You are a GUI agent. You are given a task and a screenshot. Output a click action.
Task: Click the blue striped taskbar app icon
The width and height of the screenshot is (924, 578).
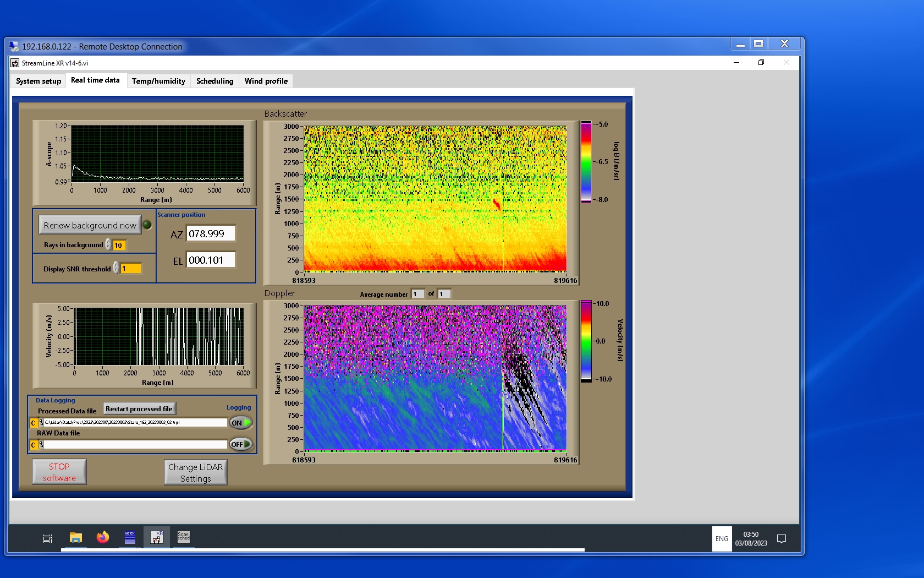click(x=130, y=538)
